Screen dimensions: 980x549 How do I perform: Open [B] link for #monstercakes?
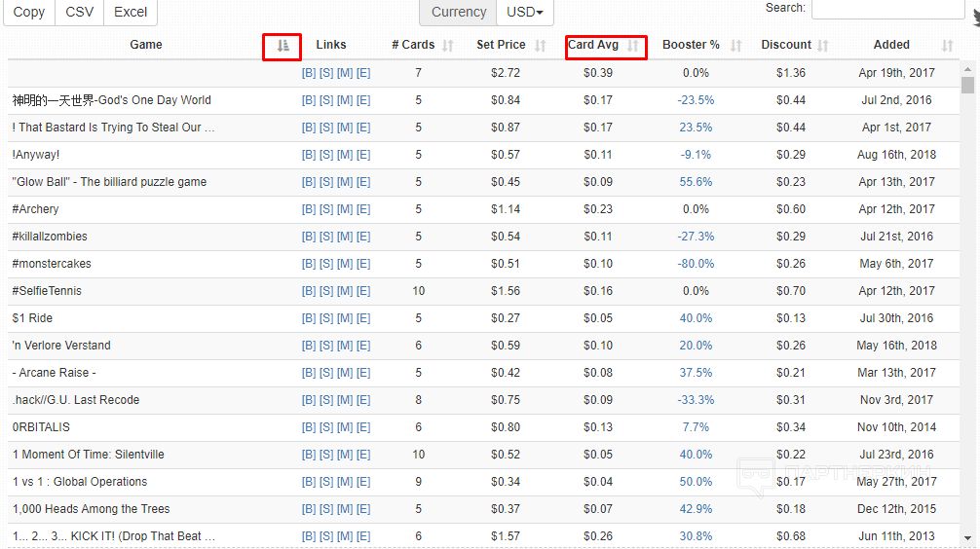[309, 264]
